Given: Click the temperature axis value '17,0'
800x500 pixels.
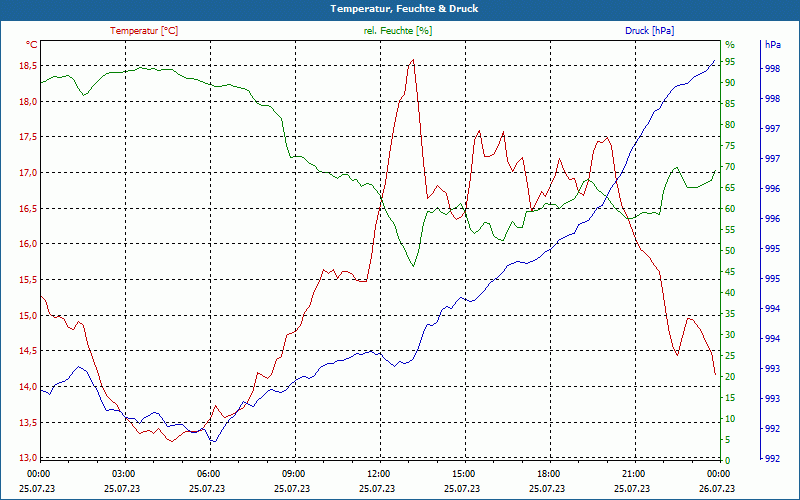Looking at the screenshot, I should 29,172.
